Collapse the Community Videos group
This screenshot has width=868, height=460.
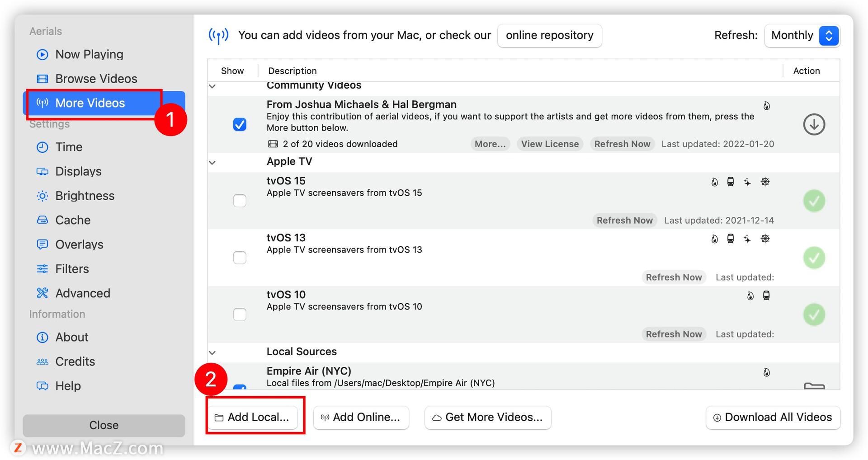point(212,86)
